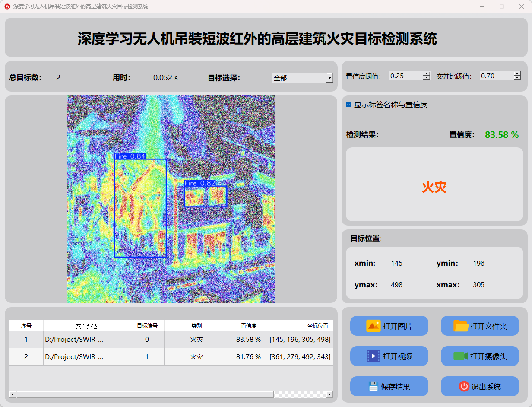Click the confidence threshold field showing 0.25
Viewport: 532px width, 407px height.
405,76
